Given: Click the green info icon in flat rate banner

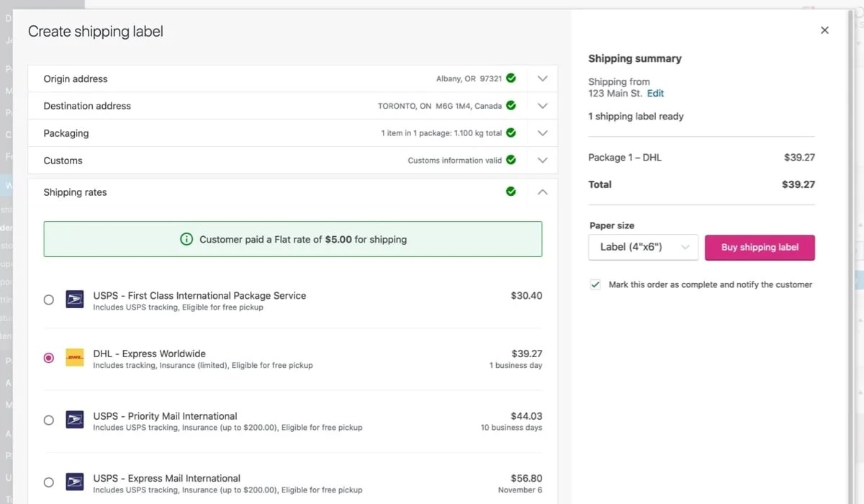Looking at the screenshot, I should tap(188, 238).
